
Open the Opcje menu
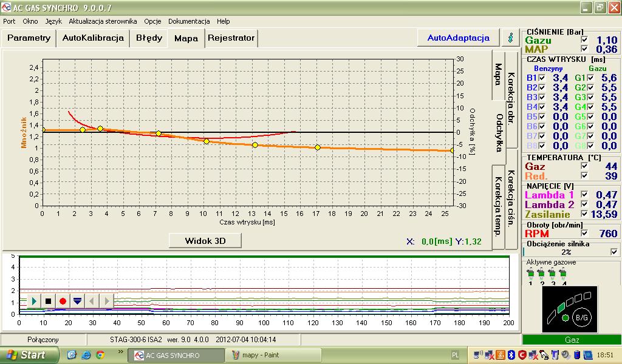click(x=152, y=21)
